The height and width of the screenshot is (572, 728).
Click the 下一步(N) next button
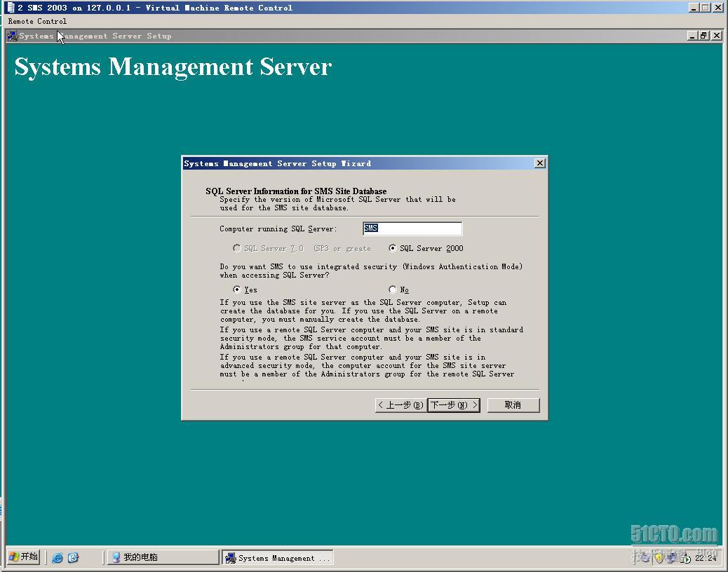pyautogui.click(x=454, y=405)
